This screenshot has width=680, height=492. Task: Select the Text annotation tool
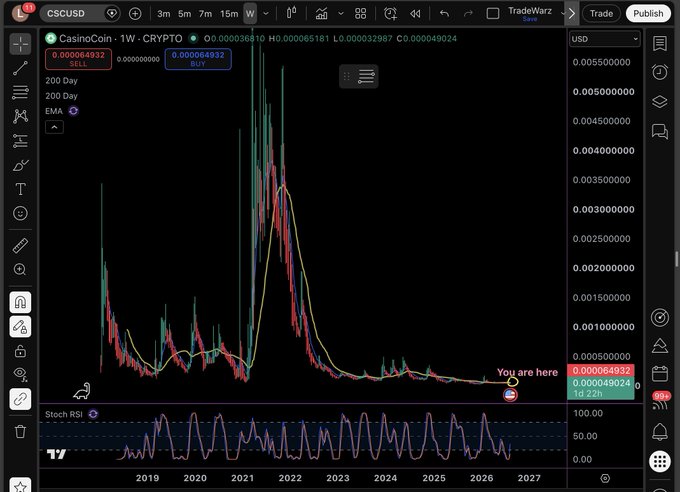point(20,189)
